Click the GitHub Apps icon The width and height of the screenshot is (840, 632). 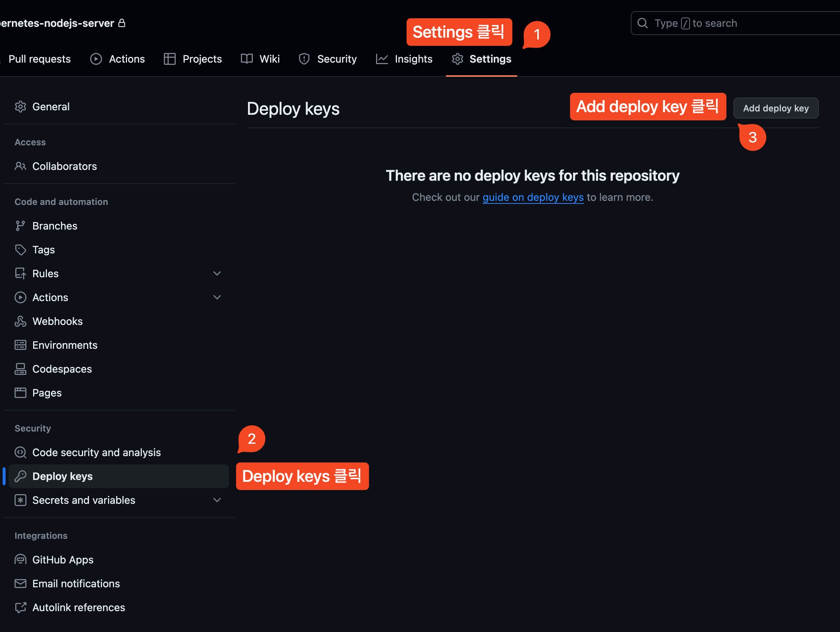coord(20,560)
